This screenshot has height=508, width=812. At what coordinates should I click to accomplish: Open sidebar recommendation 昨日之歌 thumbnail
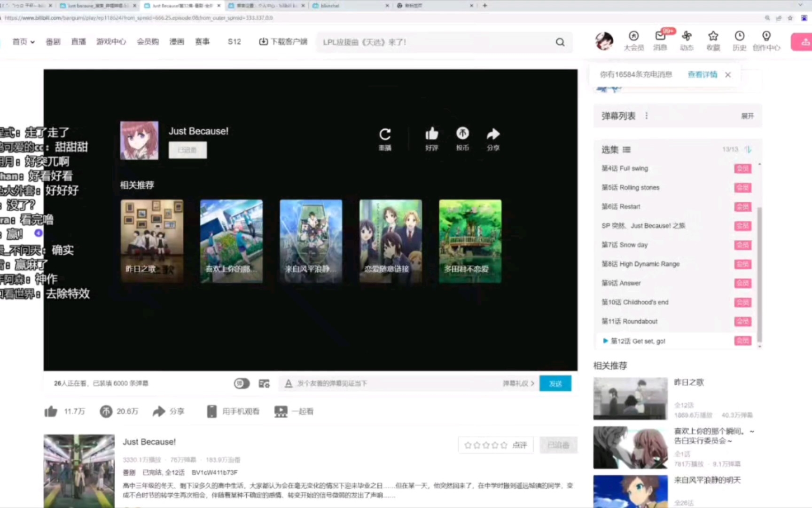[x=630, y=398]
